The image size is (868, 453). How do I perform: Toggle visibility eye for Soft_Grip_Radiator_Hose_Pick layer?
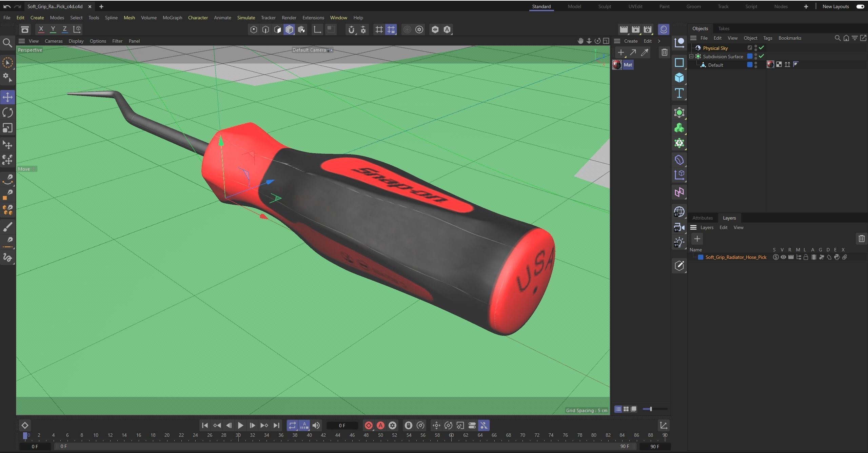[783, 257]
